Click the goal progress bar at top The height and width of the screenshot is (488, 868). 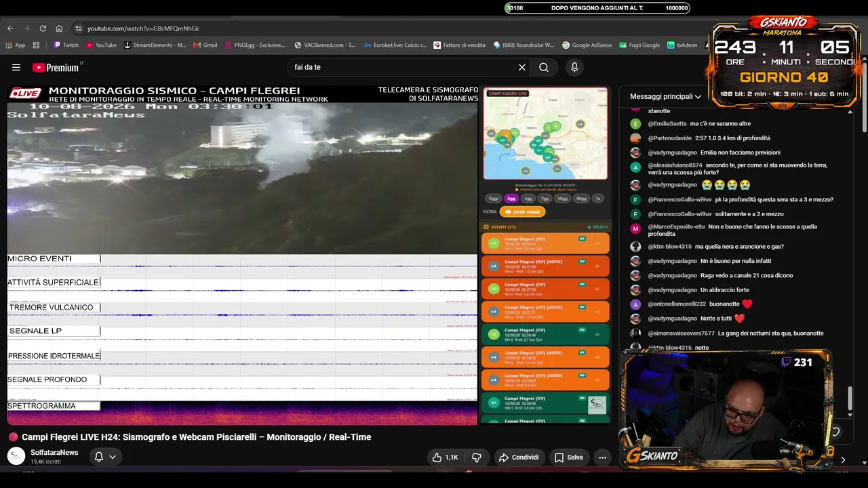pos(597,8)
